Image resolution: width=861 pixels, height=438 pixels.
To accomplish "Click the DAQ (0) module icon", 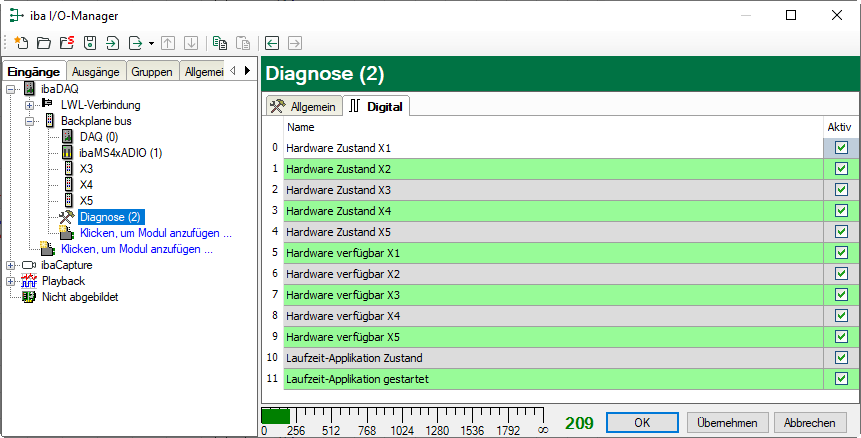I will [68, 136].
